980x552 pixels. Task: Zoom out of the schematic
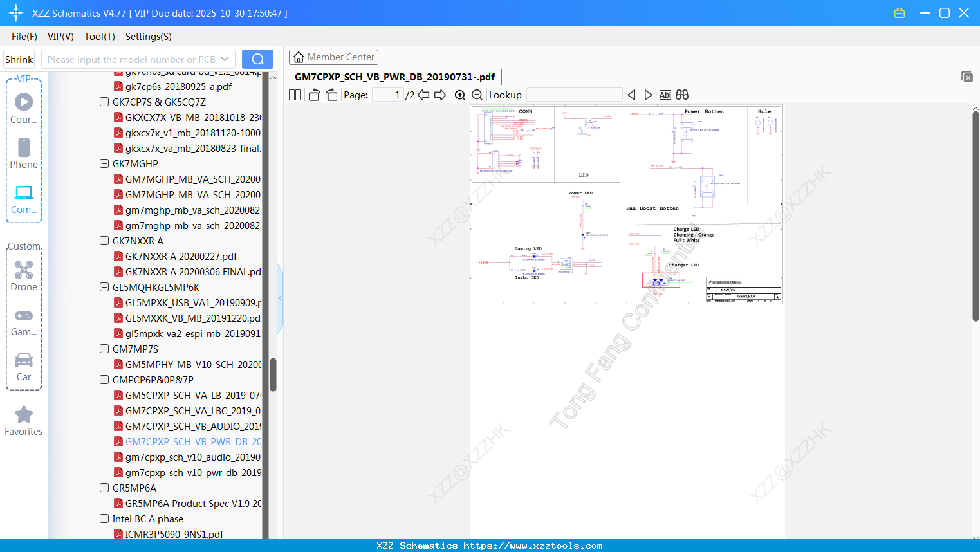[477, 95]
